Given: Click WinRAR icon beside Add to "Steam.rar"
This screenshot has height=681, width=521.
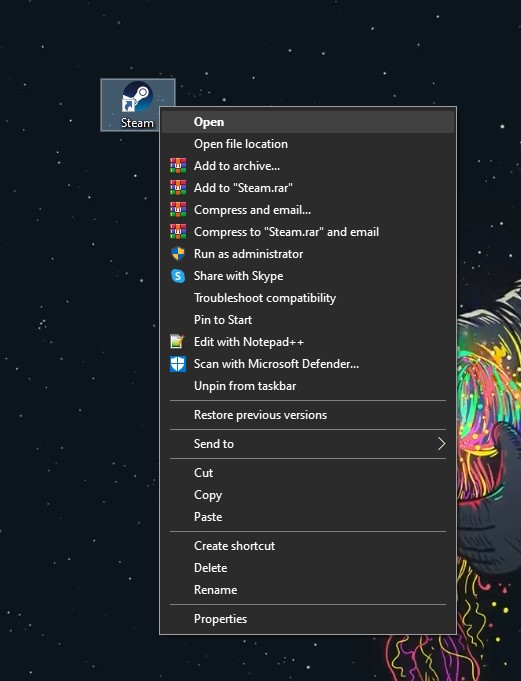Looking at the screenshot, I should pos(178,188).
